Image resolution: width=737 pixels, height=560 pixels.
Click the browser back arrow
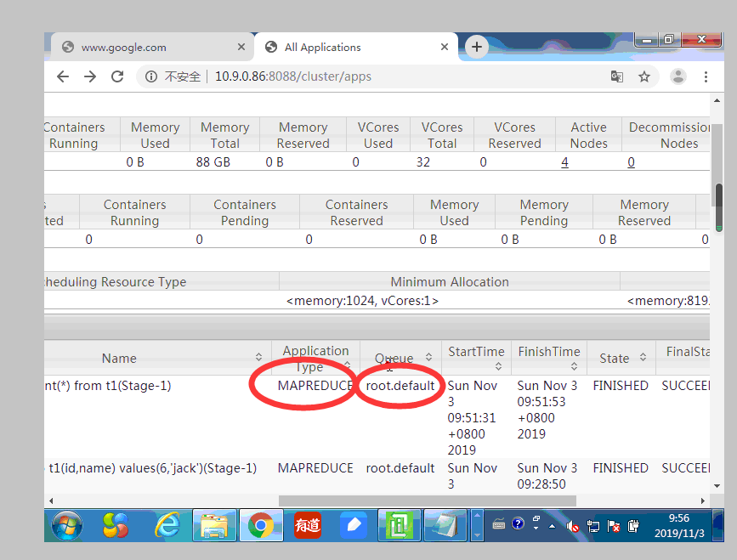63,76
